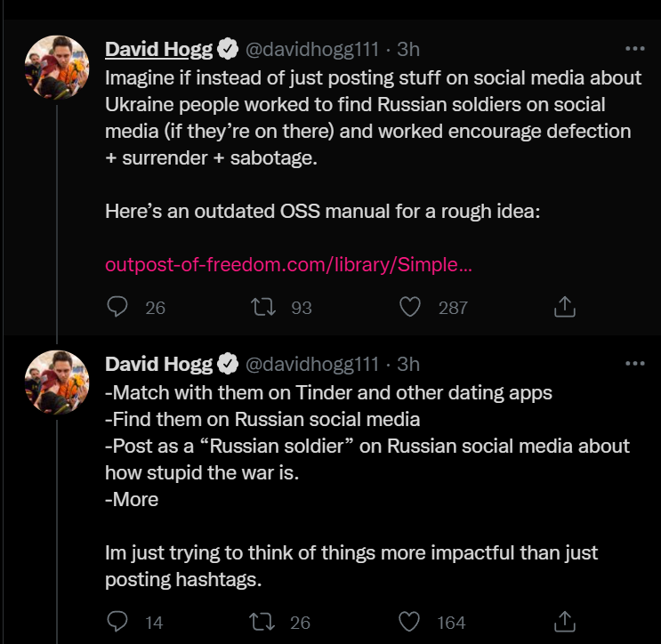Retweet the first tweet with 93 retweets
This screenshot has height=644, width=661.
pyautogui.click(x=263, y=307)
